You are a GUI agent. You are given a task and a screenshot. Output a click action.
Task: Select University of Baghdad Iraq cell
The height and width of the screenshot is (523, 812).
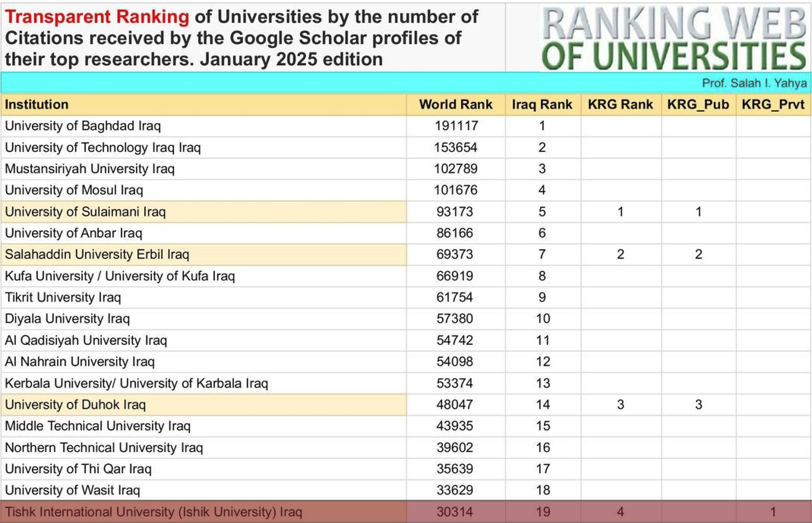pos(83,126)
